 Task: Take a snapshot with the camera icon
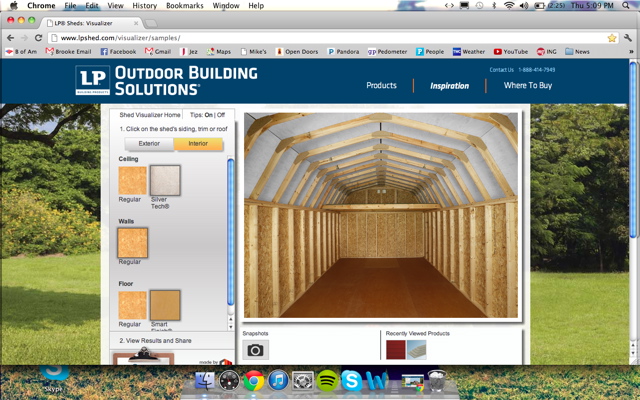coord(255,350)
